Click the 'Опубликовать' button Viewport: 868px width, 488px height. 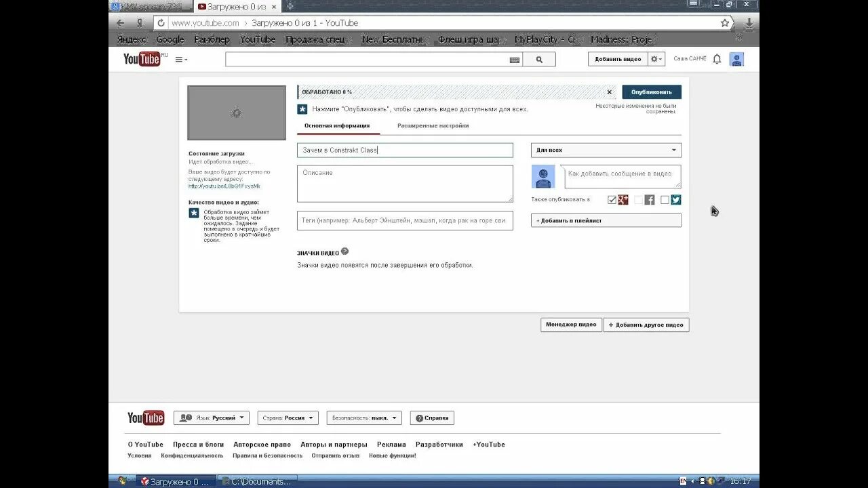point(652,92)
